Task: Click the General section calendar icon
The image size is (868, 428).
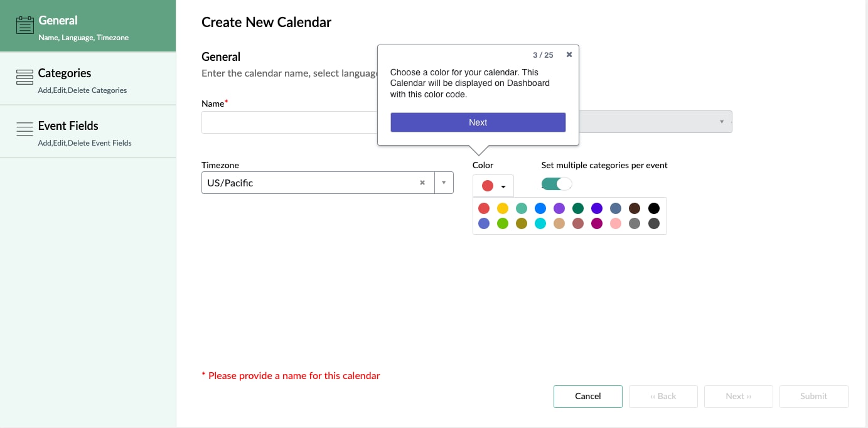Action: pos(24,24)
